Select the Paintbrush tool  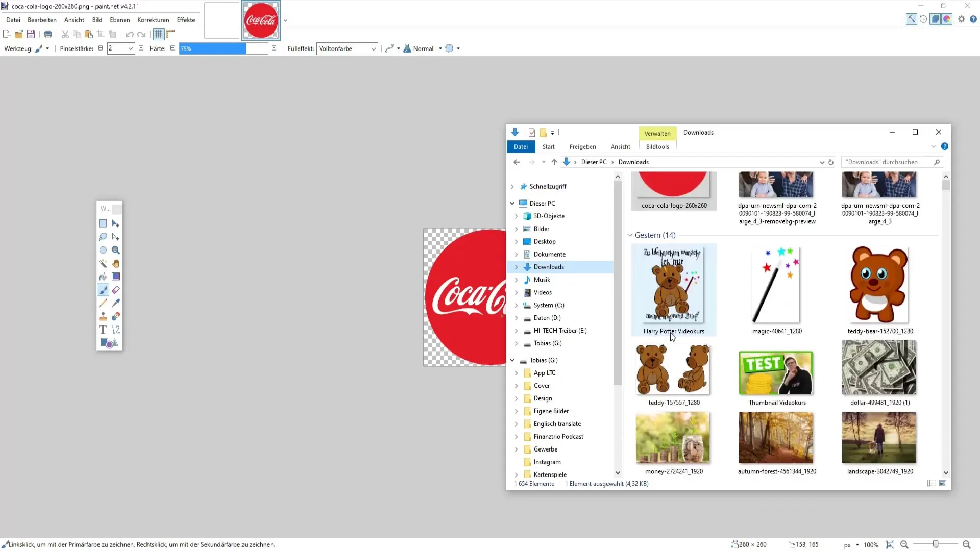click(x=103, y=290)
